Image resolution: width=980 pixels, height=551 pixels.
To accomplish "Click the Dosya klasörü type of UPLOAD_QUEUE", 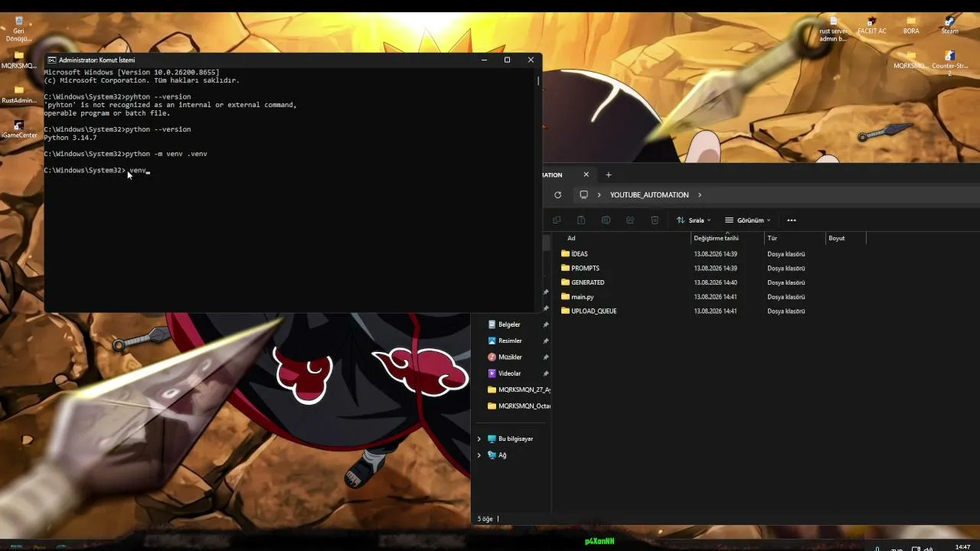I will (786, 311).
